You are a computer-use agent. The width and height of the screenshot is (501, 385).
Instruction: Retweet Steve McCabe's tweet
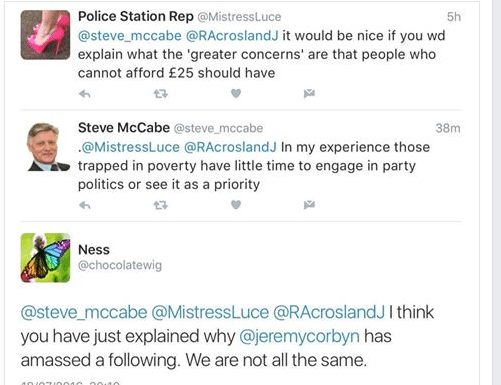(161, 205)
